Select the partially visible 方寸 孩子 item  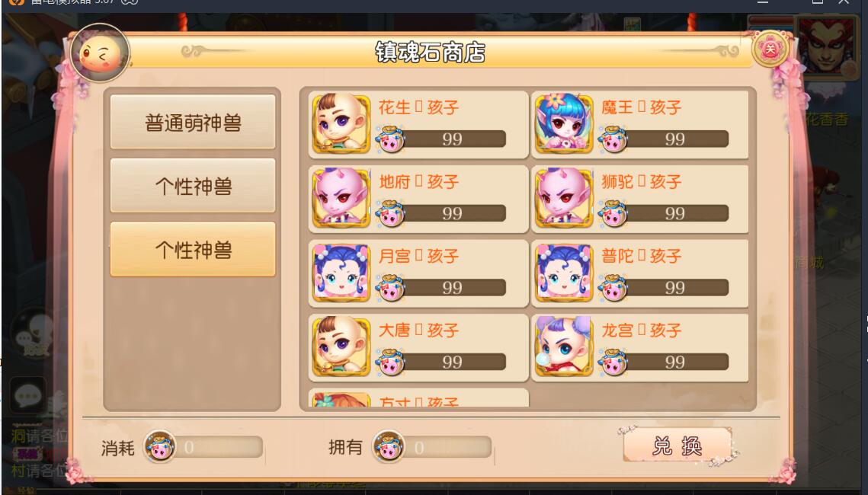[418, 398]
